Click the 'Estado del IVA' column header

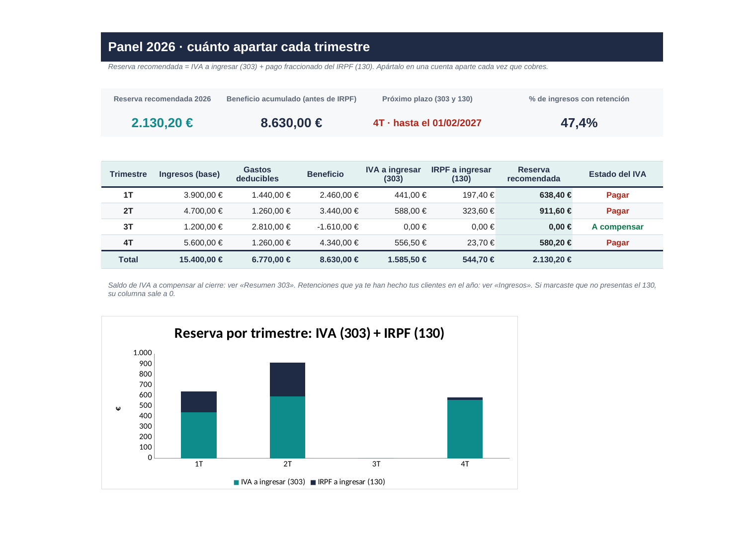(617, 174)
